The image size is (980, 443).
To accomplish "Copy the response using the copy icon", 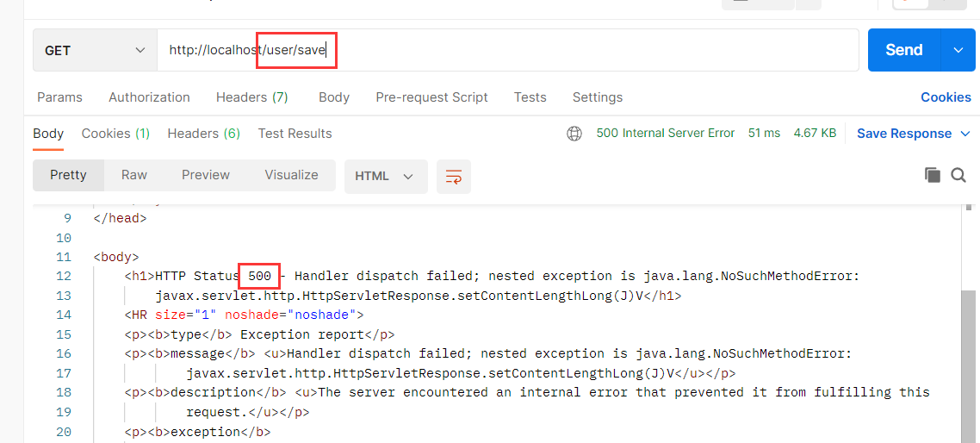I will point(932,175).
